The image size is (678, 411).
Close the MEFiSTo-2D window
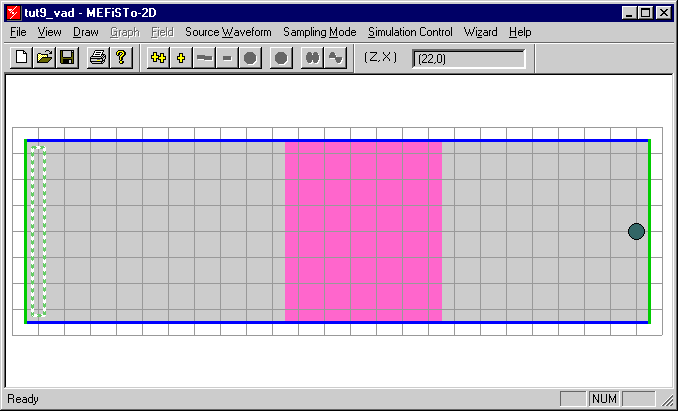click(x=663, y=13)
